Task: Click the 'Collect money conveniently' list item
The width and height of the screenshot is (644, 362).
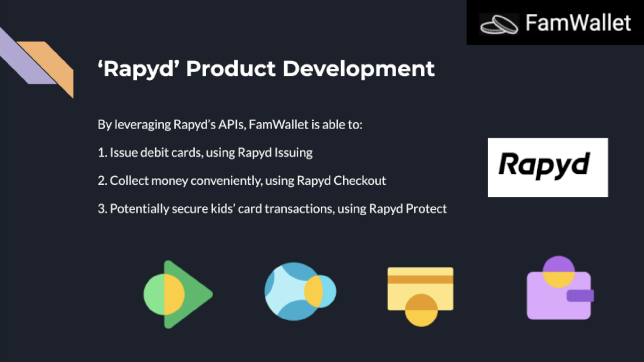Action: 241,181
